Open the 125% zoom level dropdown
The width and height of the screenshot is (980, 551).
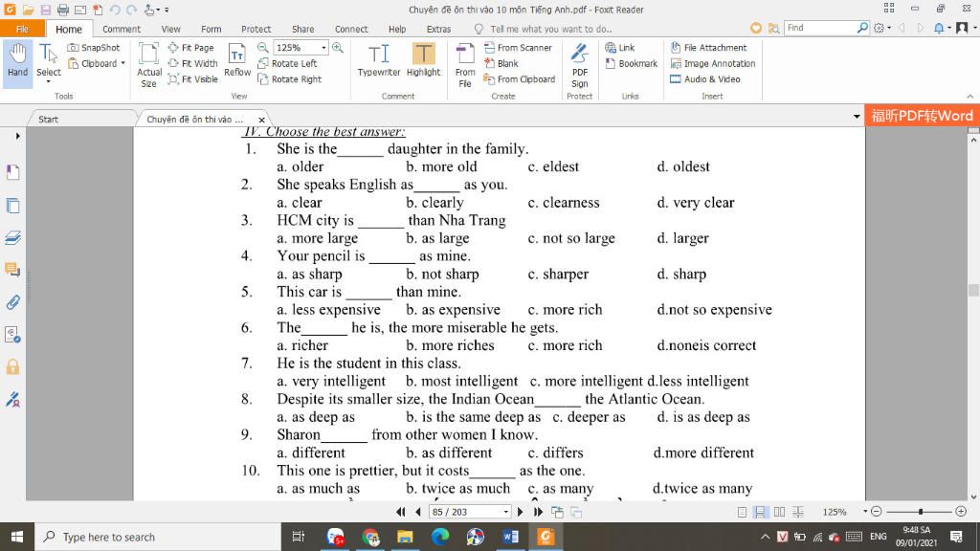click(x=323, y=48)
